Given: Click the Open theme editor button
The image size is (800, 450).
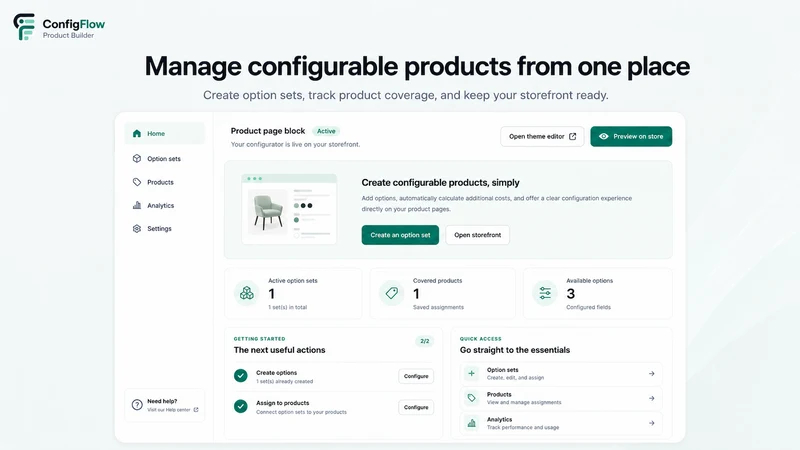Looking at the screenshot, I should click(x=542, y=136).
